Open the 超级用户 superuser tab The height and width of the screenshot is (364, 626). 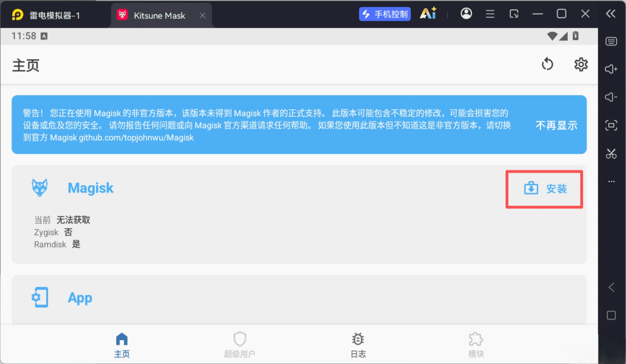pos(240,345)
